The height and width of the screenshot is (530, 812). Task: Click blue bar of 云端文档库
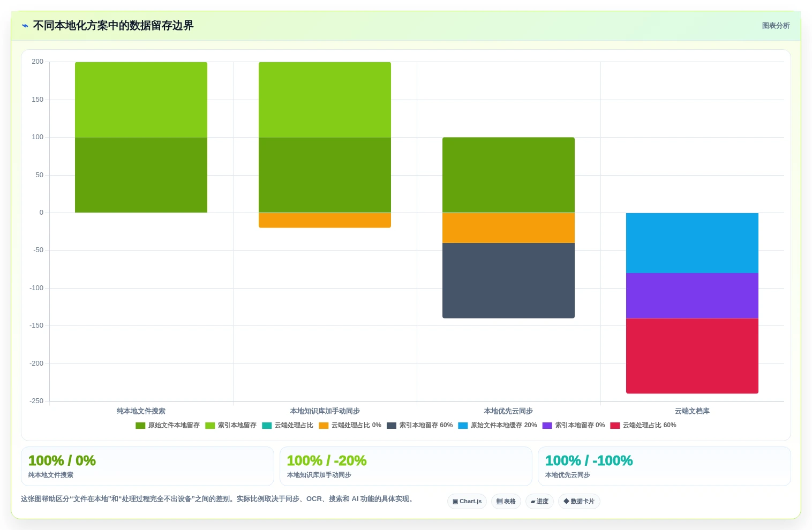coord(692,243)
